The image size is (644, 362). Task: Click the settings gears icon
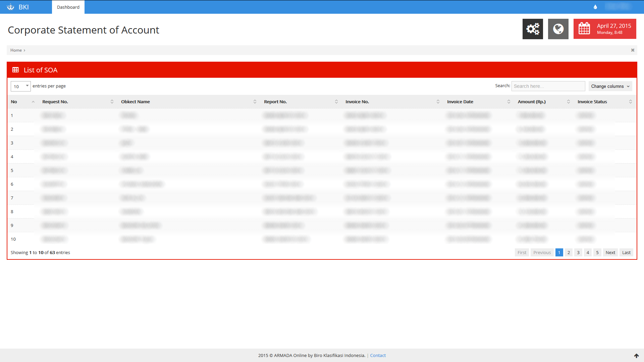[533, 29]
